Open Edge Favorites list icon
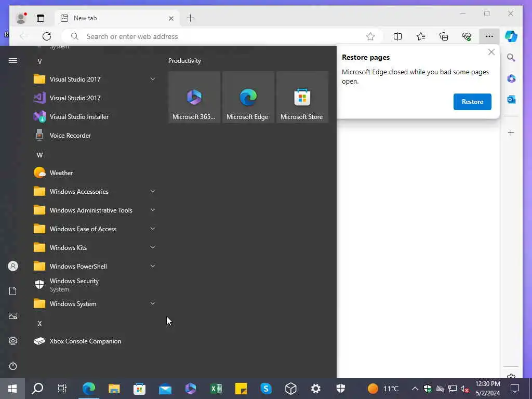The height and width of the screenshot is (399, 532). tap(421, 36)
